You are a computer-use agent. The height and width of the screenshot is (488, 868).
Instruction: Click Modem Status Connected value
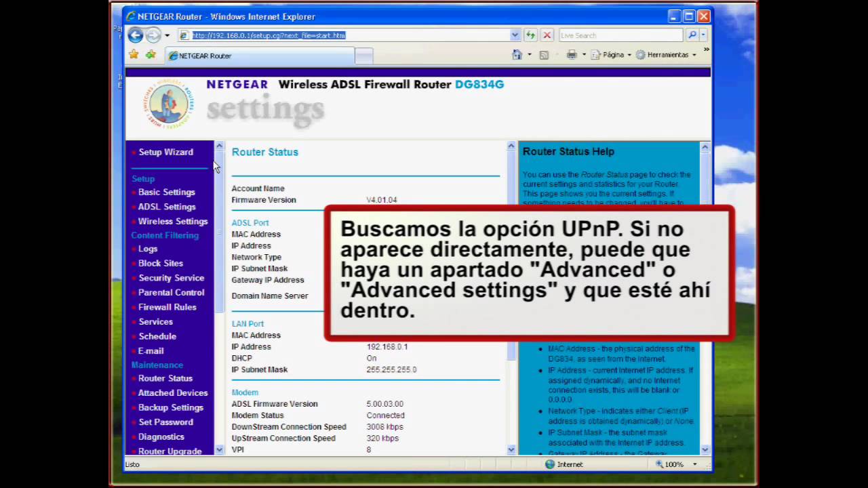point(385,415)
